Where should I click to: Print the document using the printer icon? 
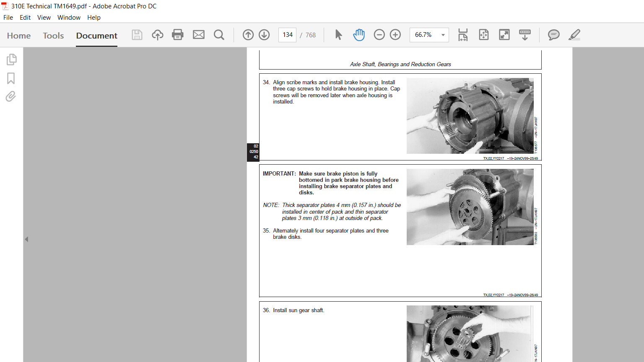click(178, 35)
